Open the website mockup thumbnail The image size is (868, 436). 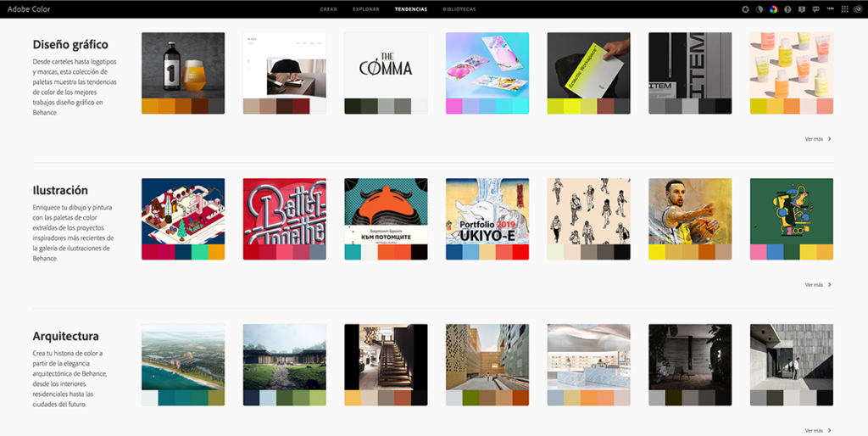tap(285, 65)
